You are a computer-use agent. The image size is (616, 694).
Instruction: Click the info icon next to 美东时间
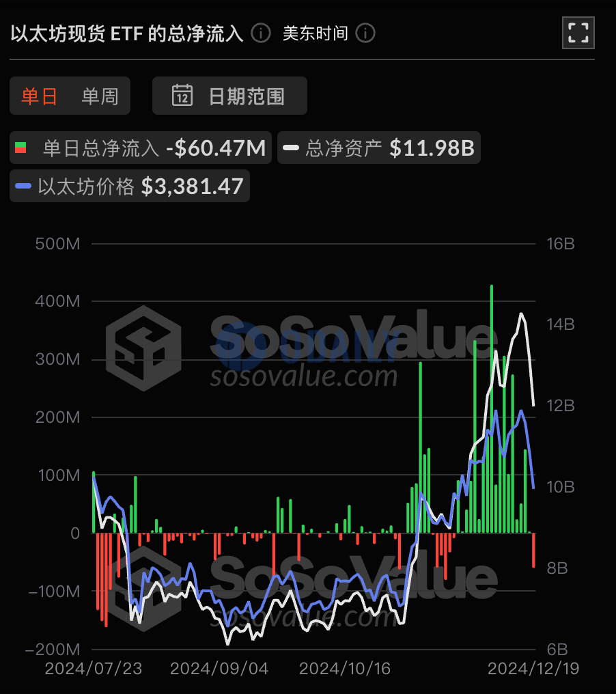coord(365,33)
